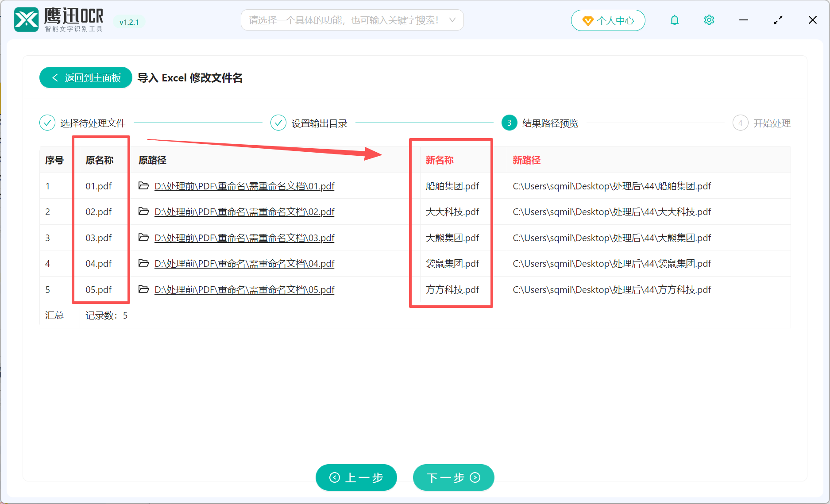Click step 4 circle for 开始处理
Image resolution: width=830 pixels, height=504 pixels.
coord(741,123)
